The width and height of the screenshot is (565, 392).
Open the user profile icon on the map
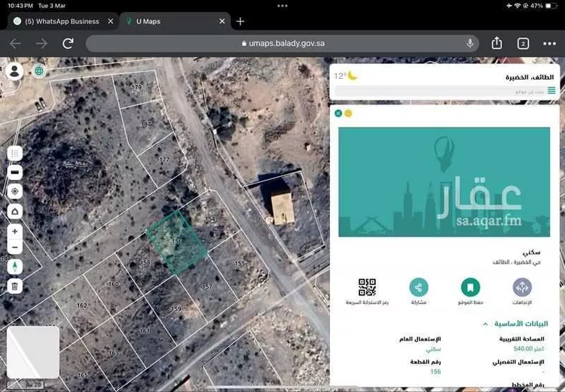[x=14, y=71]
